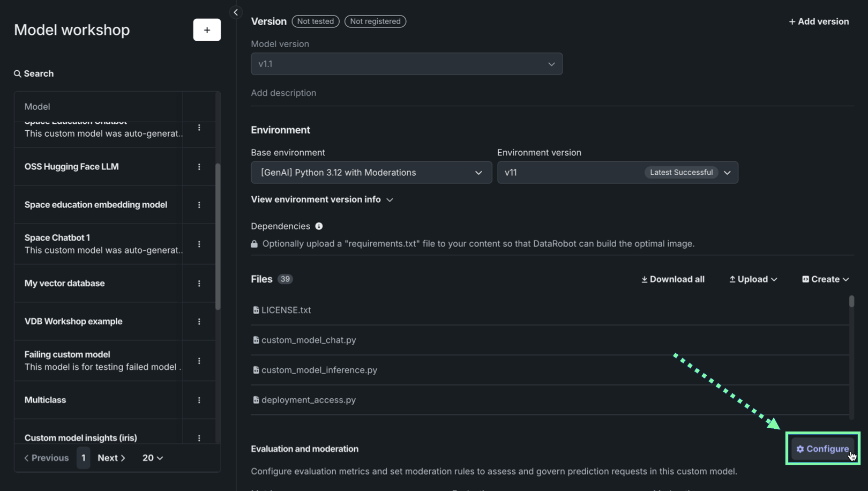Open the Base environment dropdown
Screen dimensions: 868x491
point(371,173)
